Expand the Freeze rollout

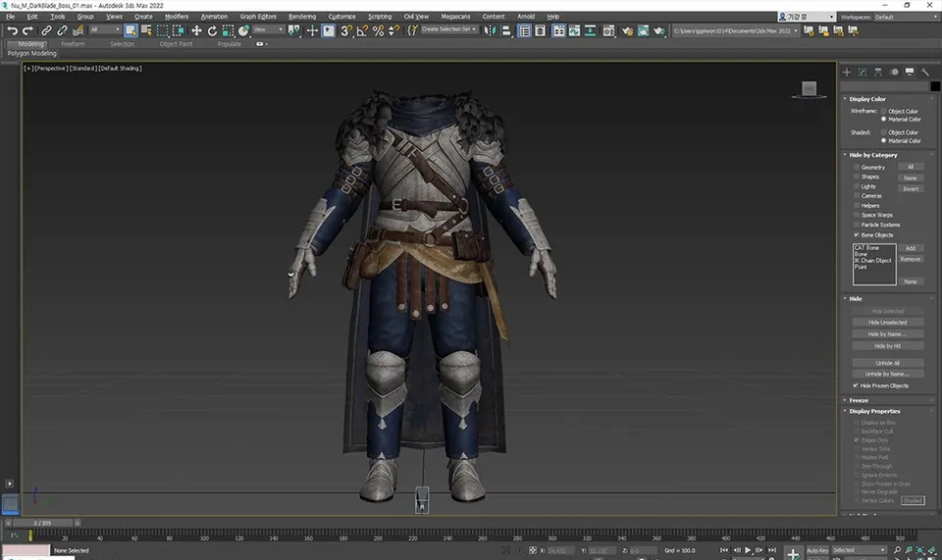click(859, 400)
